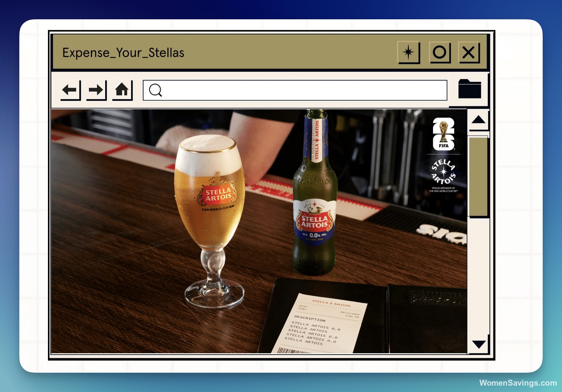Focus the empty search bar field
The image size is (562, 392).
click(295, 90)
